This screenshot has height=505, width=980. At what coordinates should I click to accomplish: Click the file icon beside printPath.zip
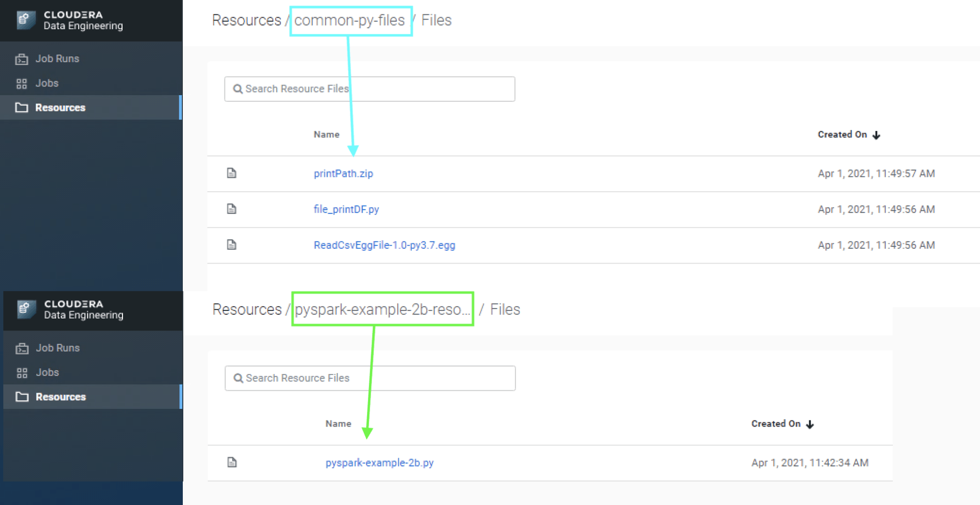tap(232, 173)
